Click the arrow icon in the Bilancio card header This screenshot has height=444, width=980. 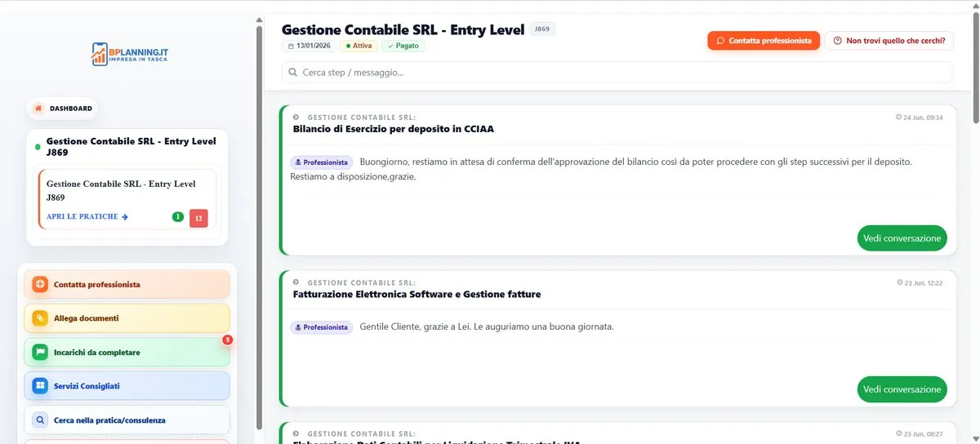point(296,118)
